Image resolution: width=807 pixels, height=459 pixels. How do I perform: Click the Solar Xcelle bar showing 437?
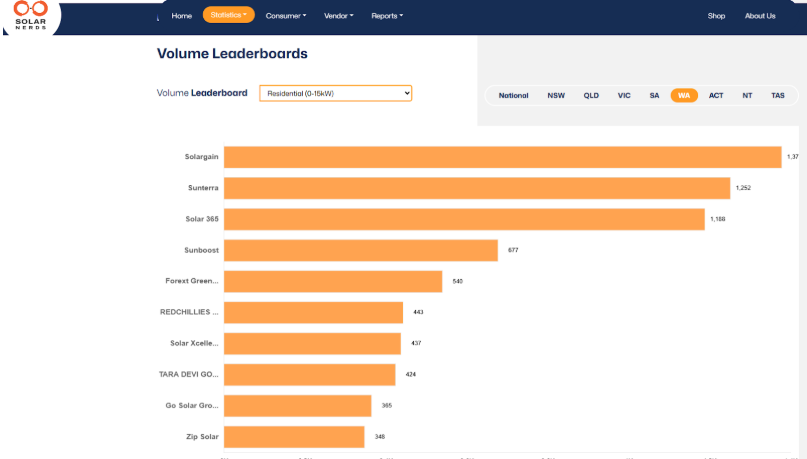coord(312,344)
